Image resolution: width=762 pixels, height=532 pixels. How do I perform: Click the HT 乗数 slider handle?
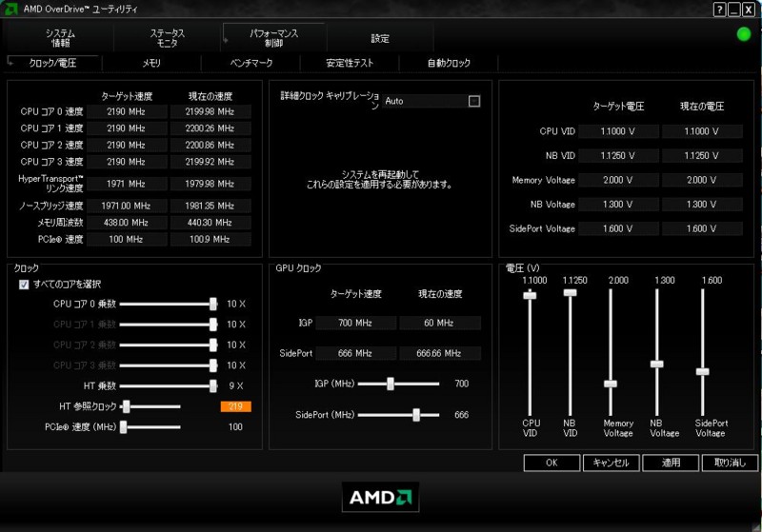(212, 385)
